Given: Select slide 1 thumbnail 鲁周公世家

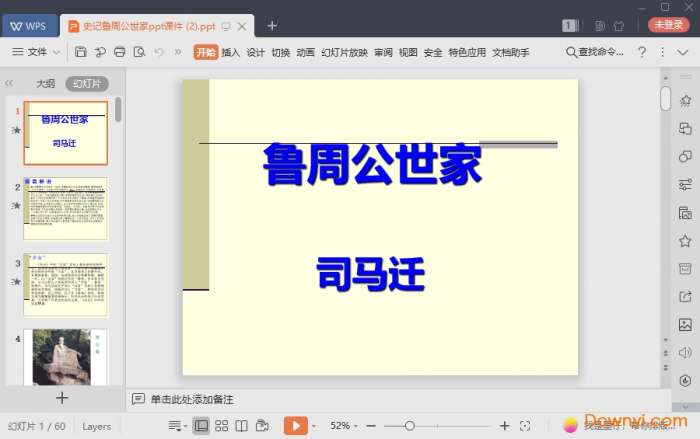Looking at the screenshot, I should [66, 133].
